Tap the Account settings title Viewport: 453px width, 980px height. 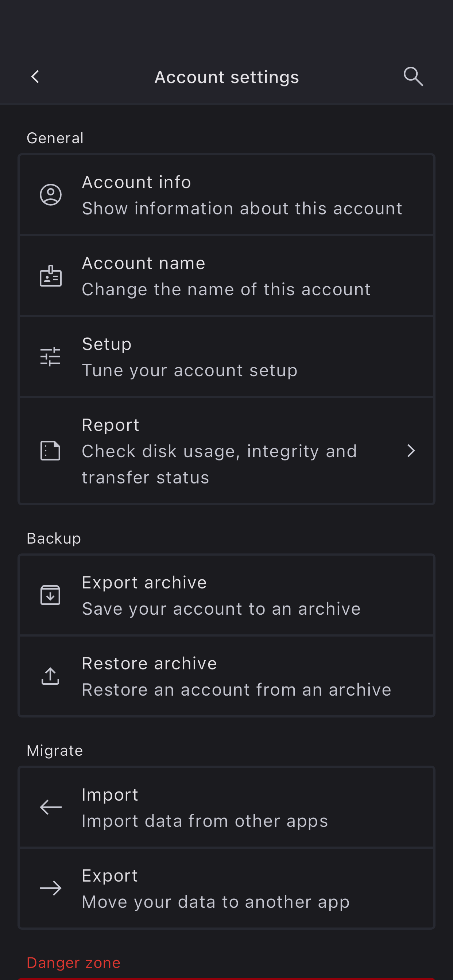(226, 77)
